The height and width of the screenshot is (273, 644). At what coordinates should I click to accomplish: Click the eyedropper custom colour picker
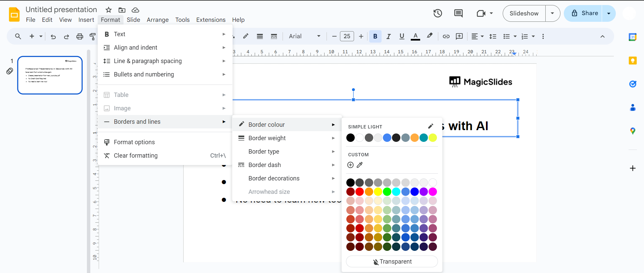pos(360,165)
